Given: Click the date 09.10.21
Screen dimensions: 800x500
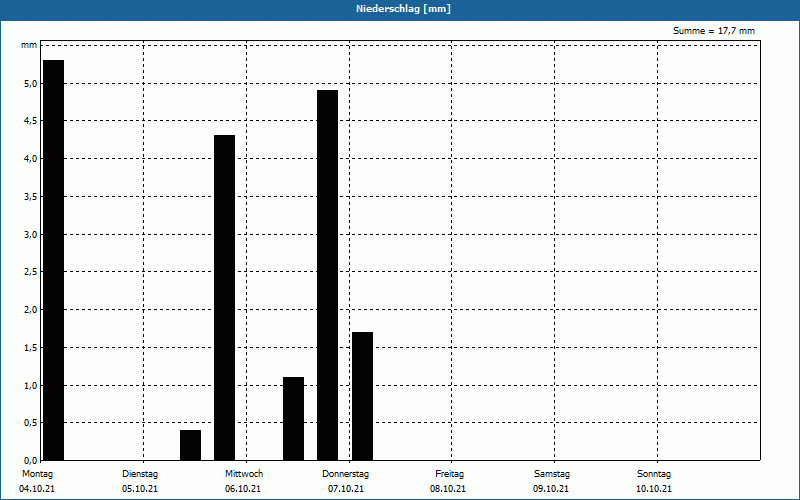Looking at the screenshot, I should tap(551, 489).
